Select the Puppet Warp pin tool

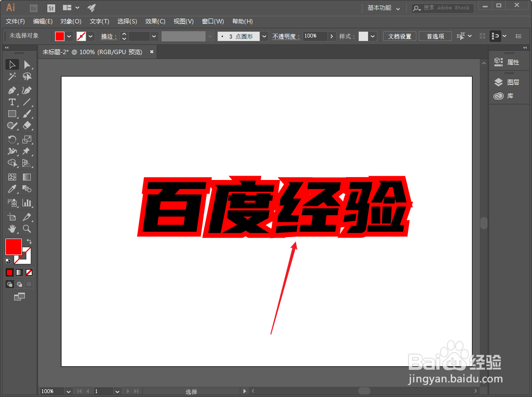(x=27, y=151)
